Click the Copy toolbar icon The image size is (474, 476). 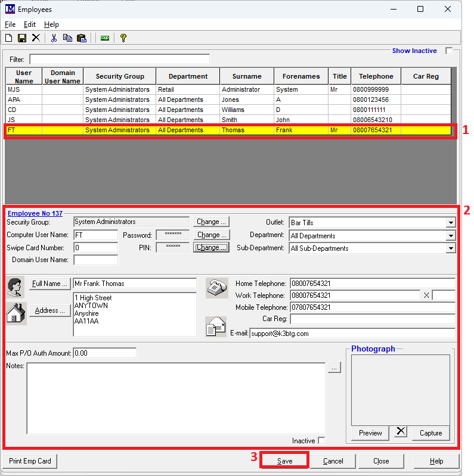(x=67, y=38)
